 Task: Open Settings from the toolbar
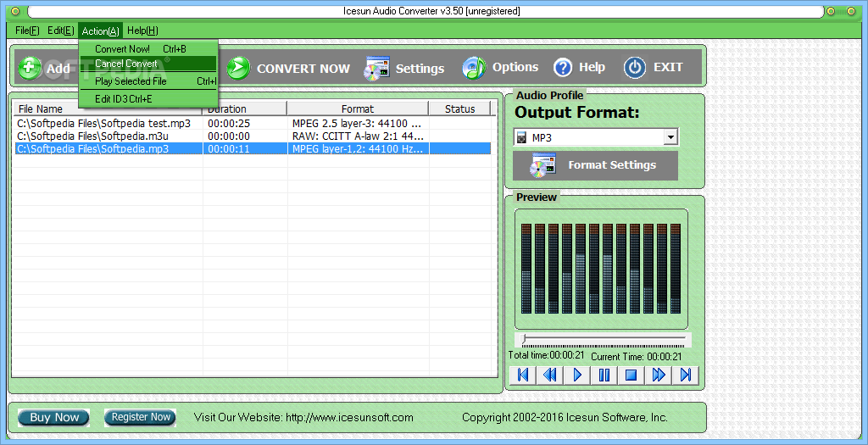(404, 68)
